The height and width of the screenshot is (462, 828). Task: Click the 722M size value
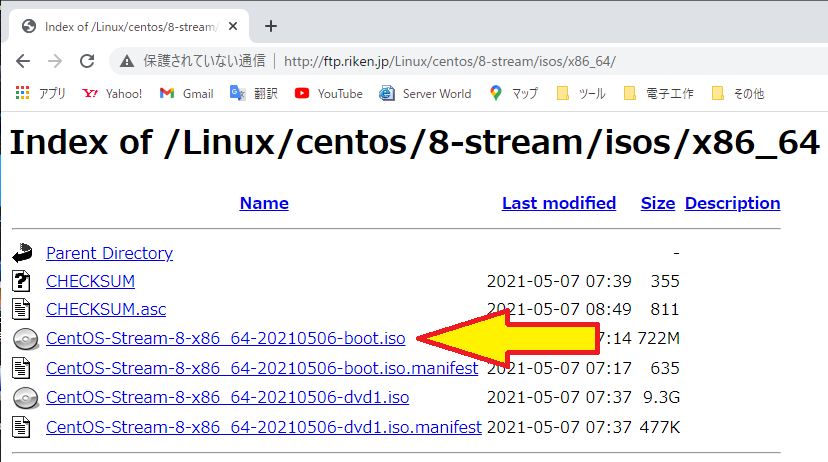pyautogui.click(x=658, y=338)
